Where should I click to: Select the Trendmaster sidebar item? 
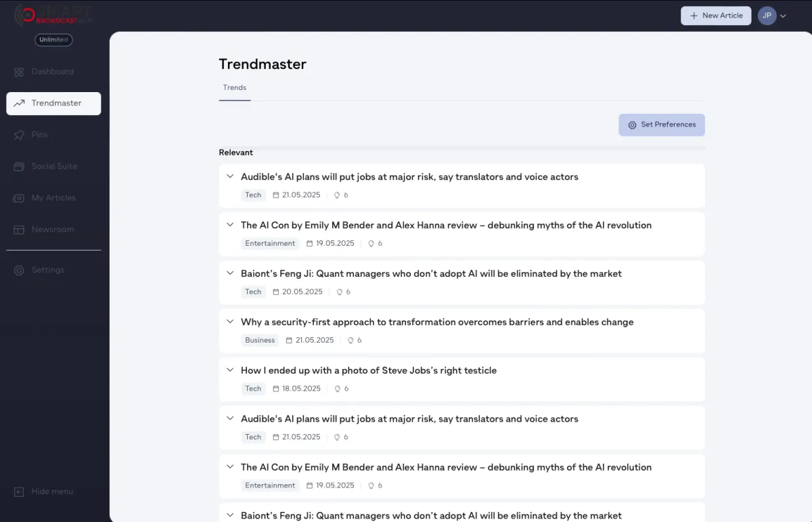coord(53,104)
